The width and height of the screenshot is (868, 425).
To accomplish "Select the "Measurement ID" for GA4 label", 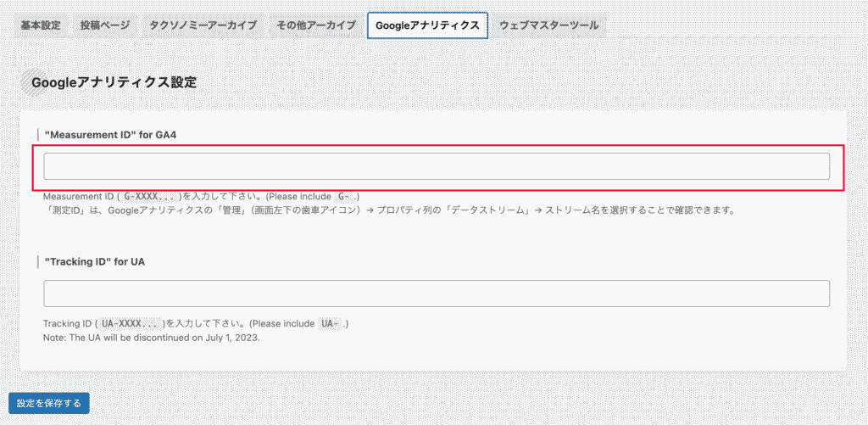I will [109, 135].
